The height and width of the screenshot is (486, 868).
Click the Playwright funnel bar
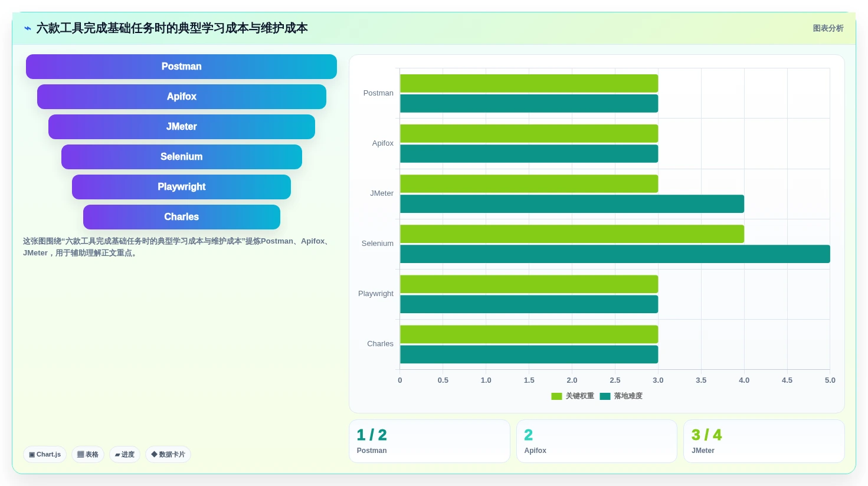point(181,187)
